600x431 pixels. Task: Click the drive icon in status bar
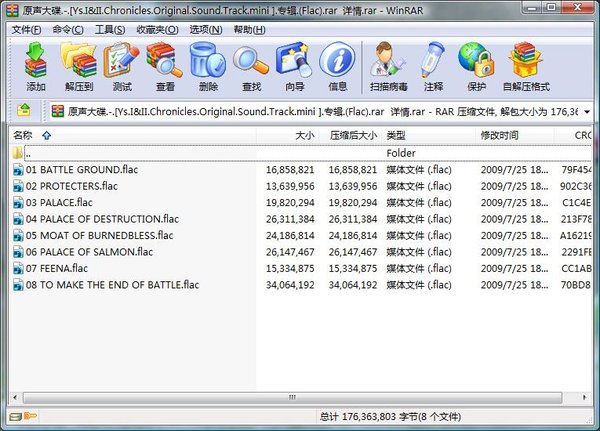[x=16, y=416]
